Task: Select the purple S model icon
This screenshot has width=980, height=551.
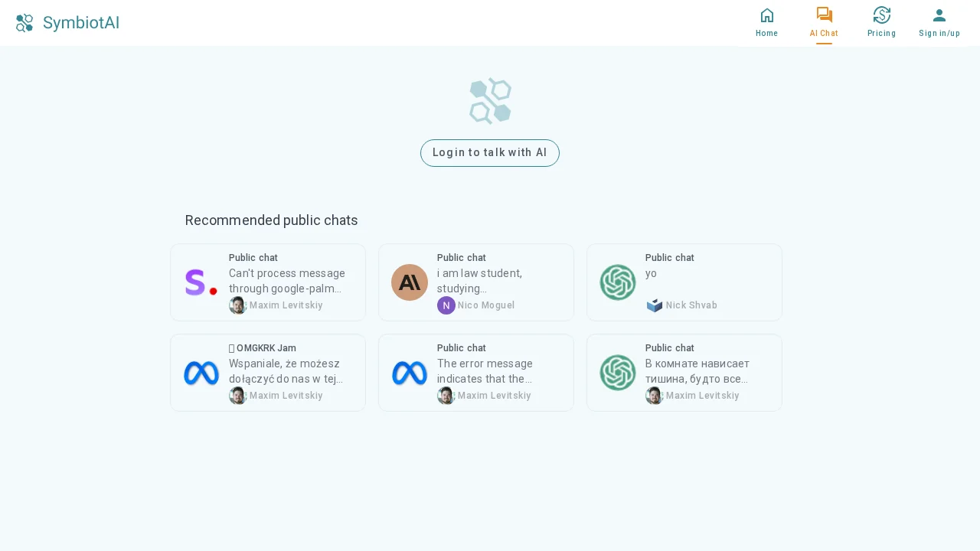Action: [200, 282]
